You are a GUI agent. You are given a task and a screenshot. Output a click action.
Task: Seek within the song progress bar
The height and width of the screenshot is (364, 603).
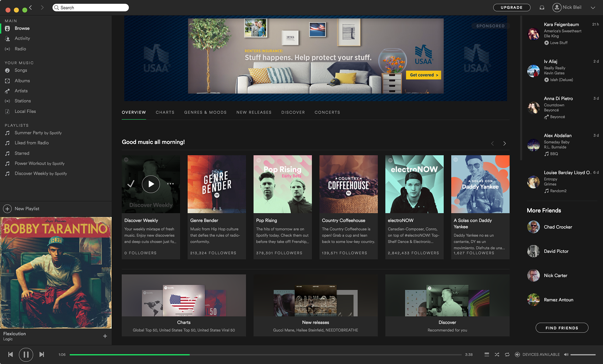[265, 355]
